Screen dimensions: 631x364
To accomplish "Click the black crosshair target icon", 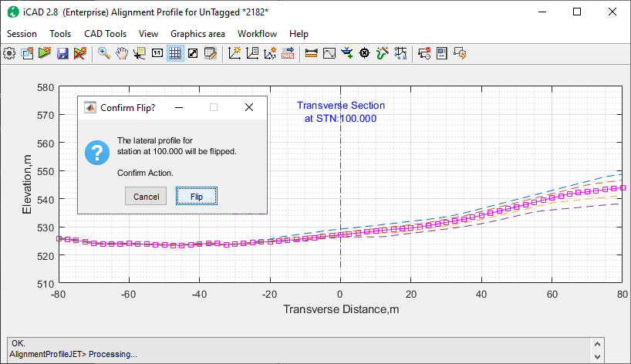I will [x=365, y=53].
